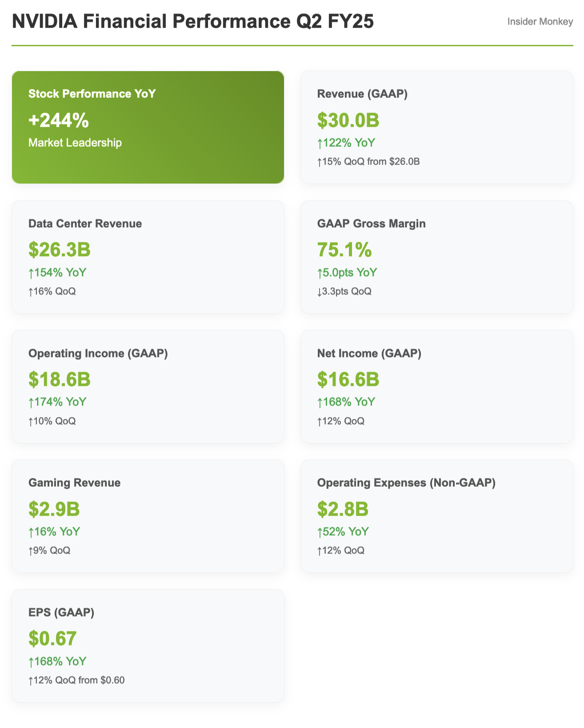Viewport: 584px width, 728px height.
Task: Click the EPS (GAAP) $0.67 value
Action: pos(52,639)
